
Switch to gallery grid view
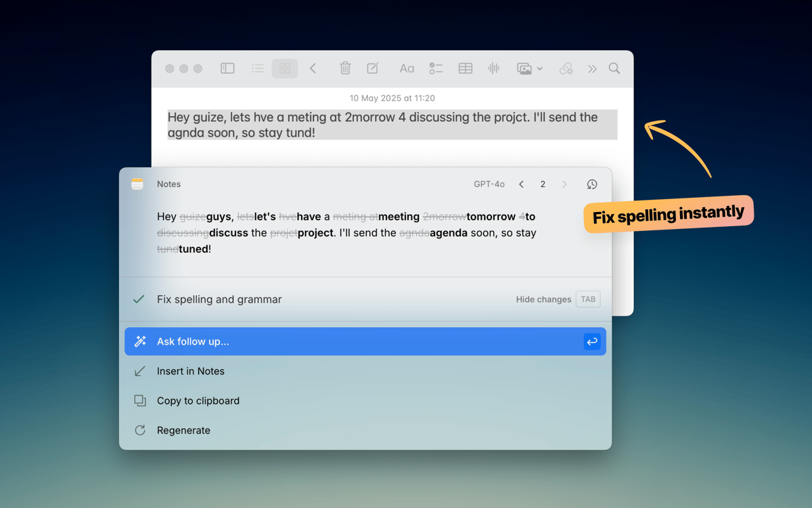pyautogui.click(x=285, y=68)
